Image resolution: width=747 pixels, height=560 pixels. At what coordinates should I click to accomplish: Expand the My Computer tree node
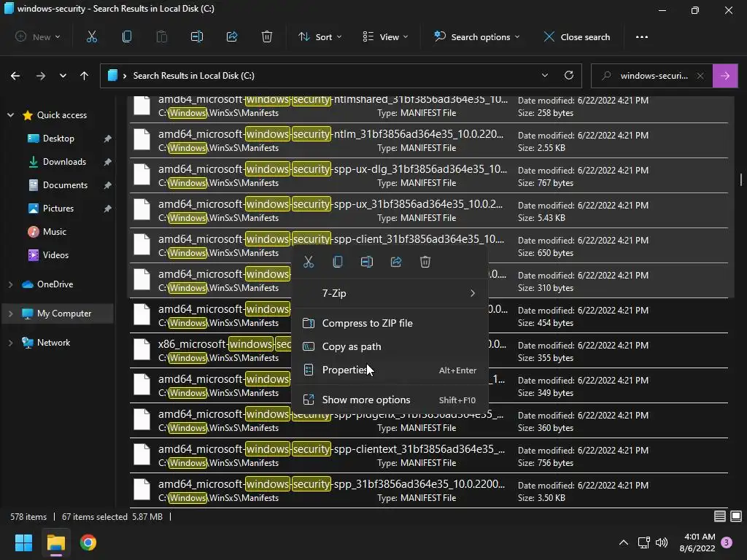click(10, 314)
